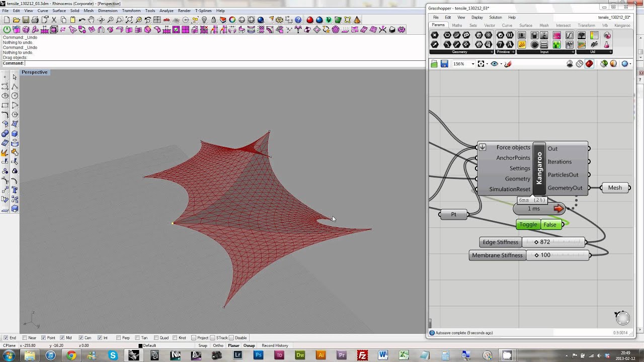The image size is (644, 362).
Task: Click the New file icon in Rhino toolbar
Action: pyautogui.click(x=7, y=20)
